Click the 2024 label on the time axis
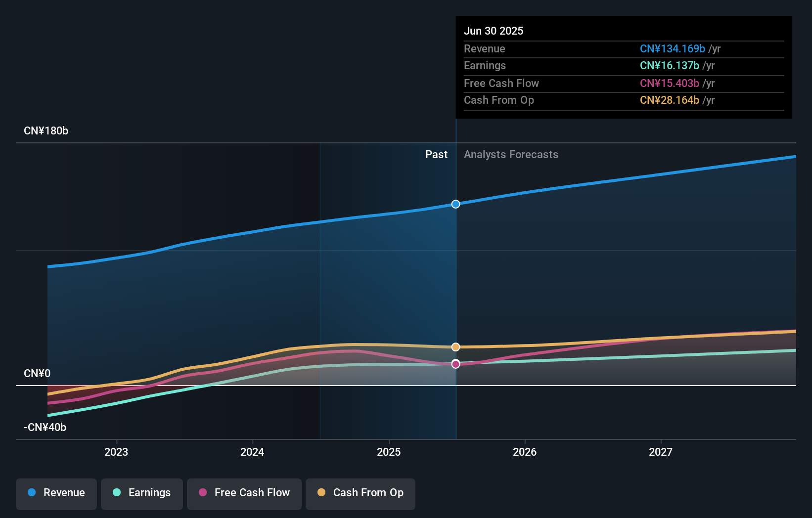812x518 pixels. 252,451
